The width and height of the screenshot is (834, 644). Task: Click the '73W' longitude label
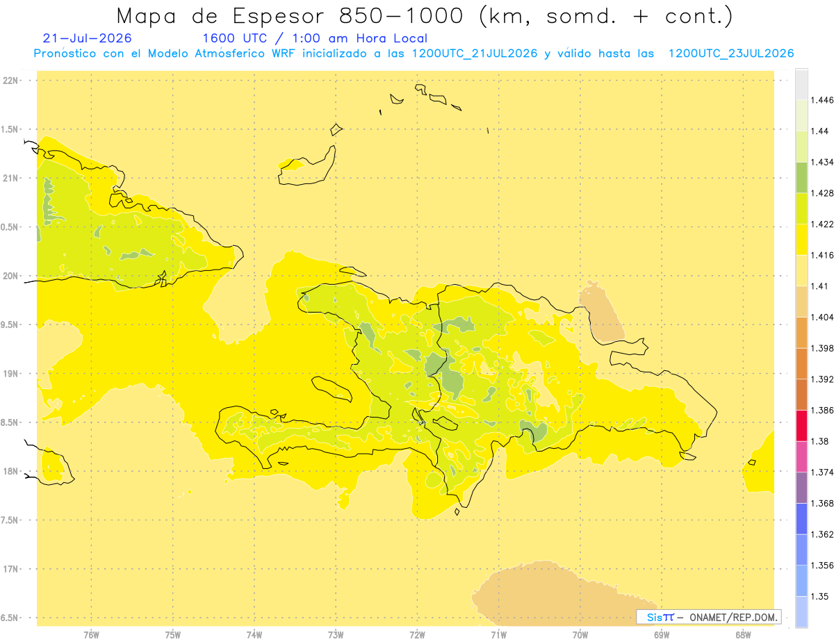point(336,634)
